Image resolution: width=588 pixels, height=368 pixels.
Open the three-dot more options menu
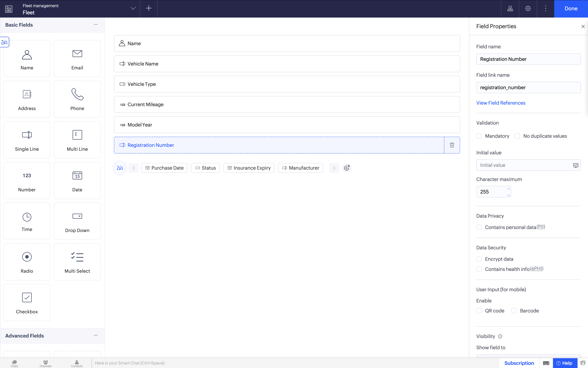(x=545, y=9)
